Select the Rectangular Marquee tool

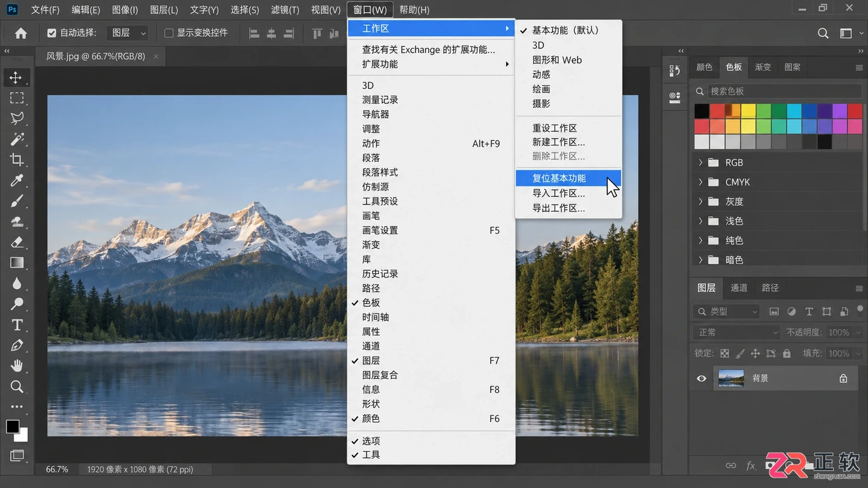pos(16,98)
